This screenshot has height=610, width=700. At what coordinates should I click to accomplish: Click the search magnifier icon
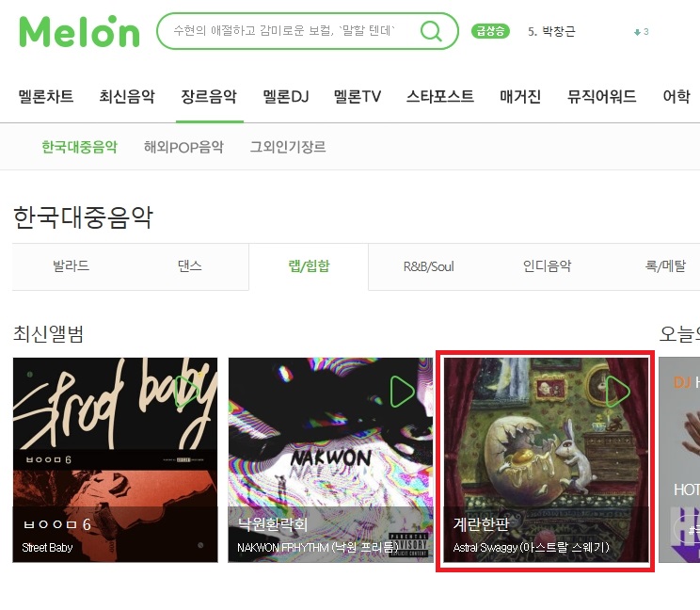tap(431, 31)
